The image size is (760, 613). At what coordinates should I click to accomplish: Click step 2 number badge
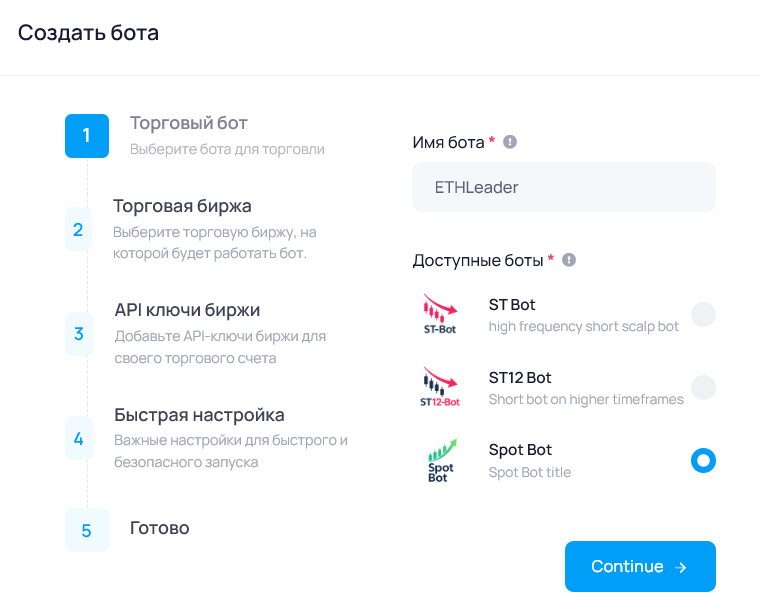pyautogui.click(x=78, y=230)
